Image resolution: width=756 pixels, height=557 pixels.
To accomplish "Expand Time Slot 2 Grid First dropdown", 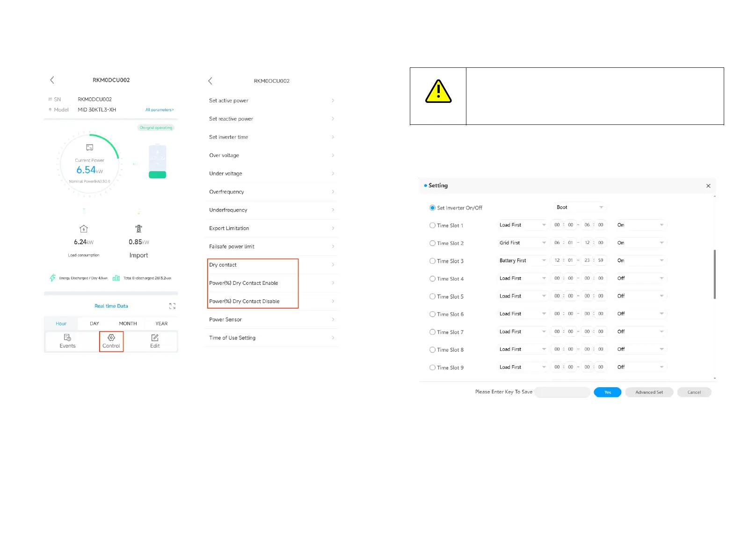I will tap(522, 243).
